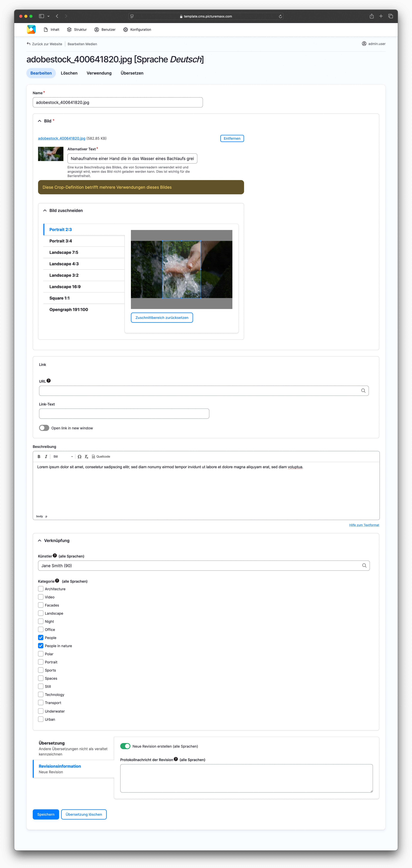The height and width of the screenshot is (868, 412).
Task: Click the Name input field
Action: click(x=118, y=102)
